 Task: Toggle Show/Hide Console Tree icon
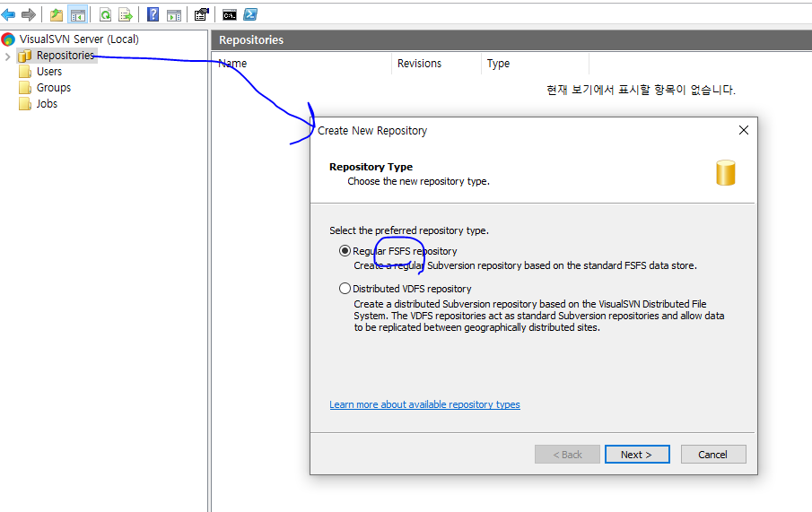point(78,15)
